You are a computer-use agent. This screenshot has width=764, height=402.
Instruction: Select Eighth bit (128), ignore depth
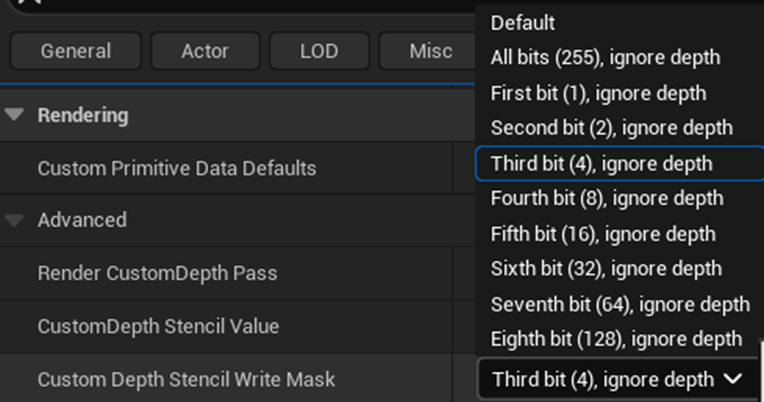616,338
